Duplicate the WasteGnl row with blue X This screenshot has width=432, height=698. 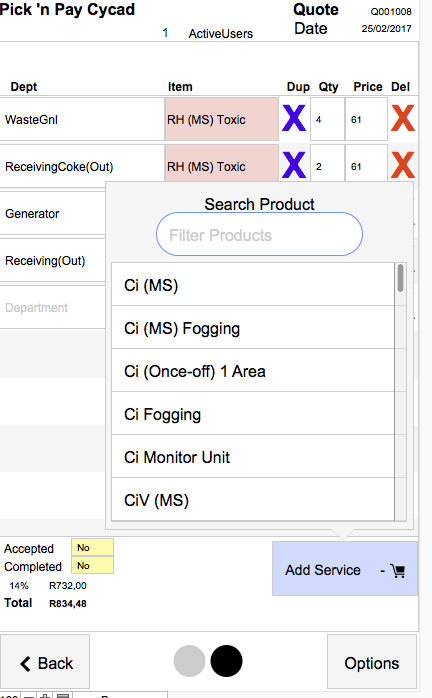(x=294, y=118)
